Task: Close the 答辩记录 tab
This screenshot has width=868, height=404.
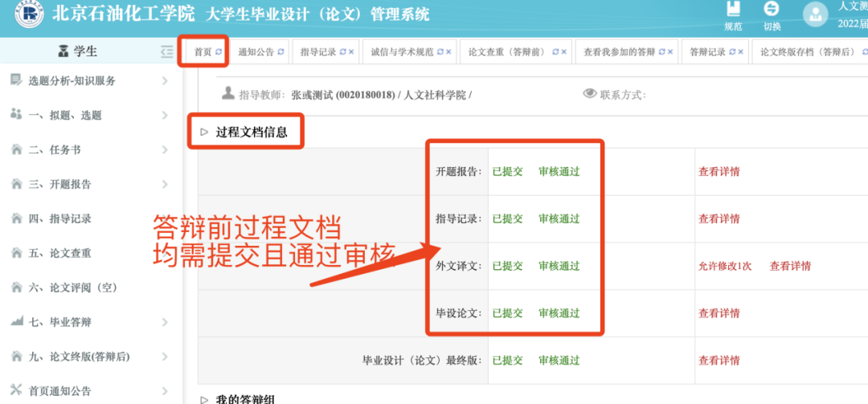Action: 742,52
